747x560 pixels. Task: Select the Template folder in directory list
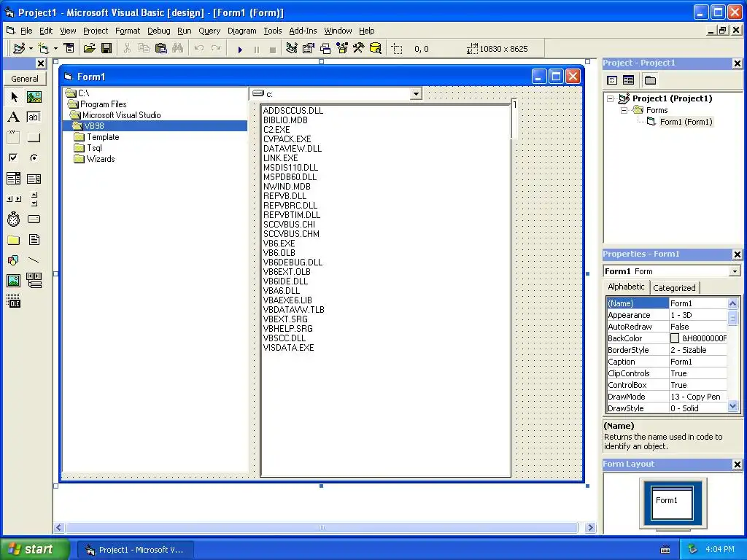103,137
